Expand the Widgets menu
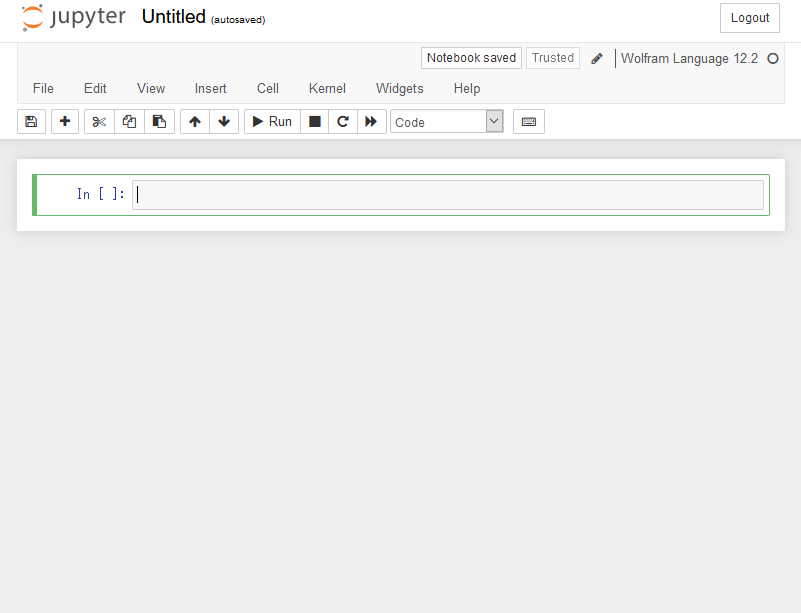 coord(399,88)
